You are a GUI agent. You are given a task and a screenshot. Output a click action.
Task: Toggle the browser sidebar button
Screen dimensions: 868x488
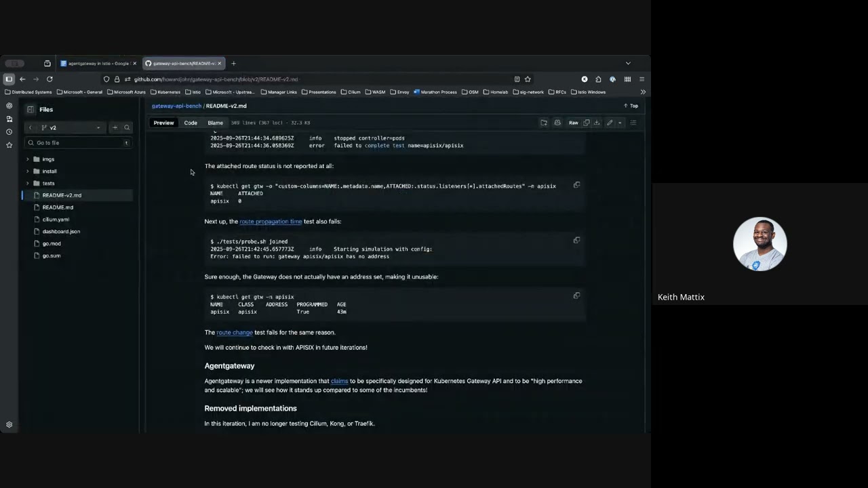pyautogui.click(x=9, y=79)
